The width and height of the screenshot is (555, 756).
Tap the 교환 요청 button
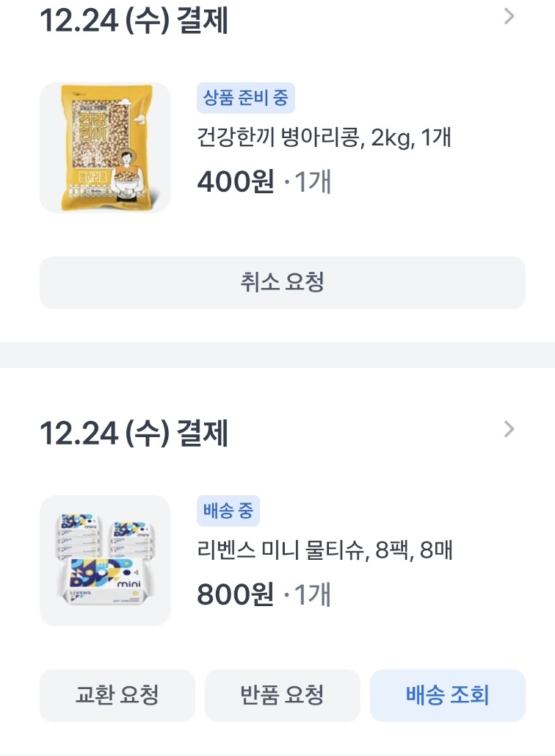117,695
